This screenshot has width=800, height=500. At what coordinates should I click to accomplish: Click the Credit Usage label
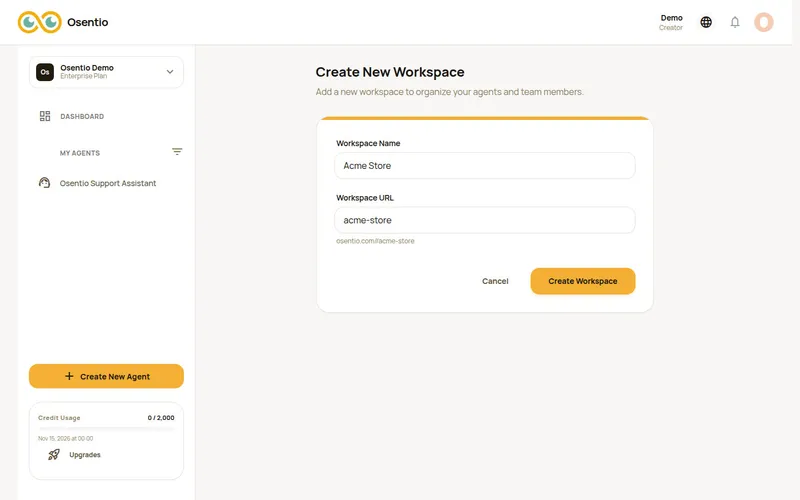pos(59,417)
